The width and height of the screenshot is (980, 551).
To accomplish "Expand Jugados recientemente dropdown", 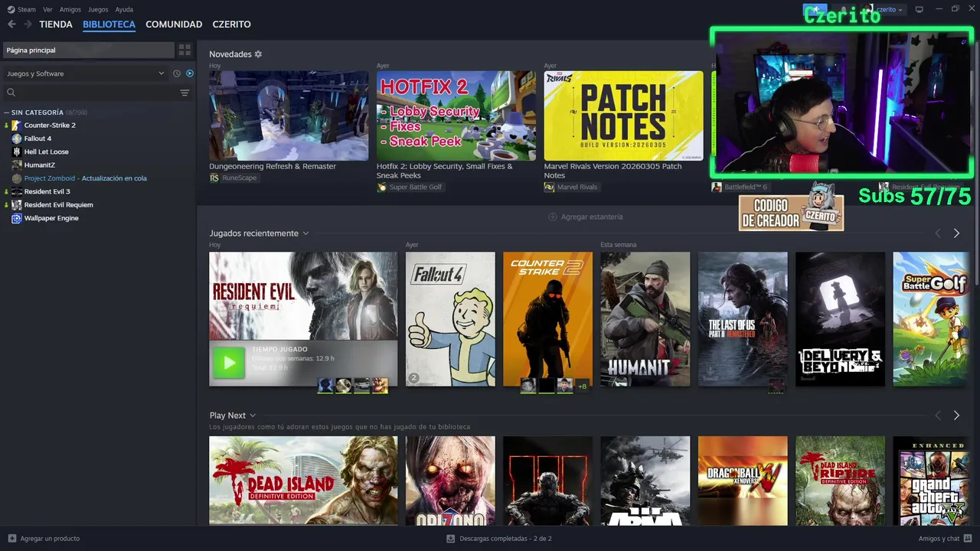I will 305,233.
